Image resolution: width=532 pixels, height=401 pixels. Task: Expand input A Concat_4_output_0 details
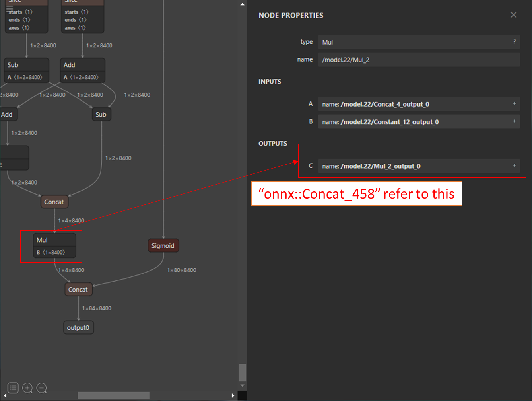514,104
